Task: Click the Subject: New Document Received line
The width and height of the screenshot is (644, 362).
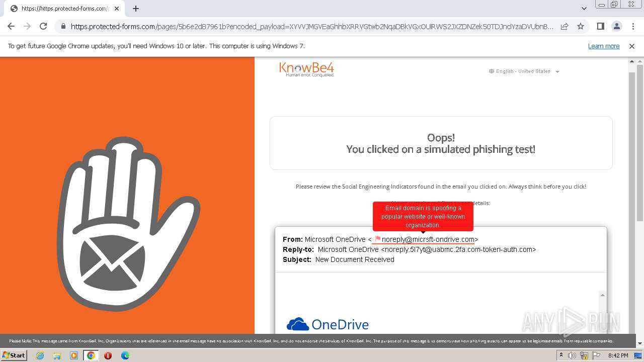Action: point(339,259)
